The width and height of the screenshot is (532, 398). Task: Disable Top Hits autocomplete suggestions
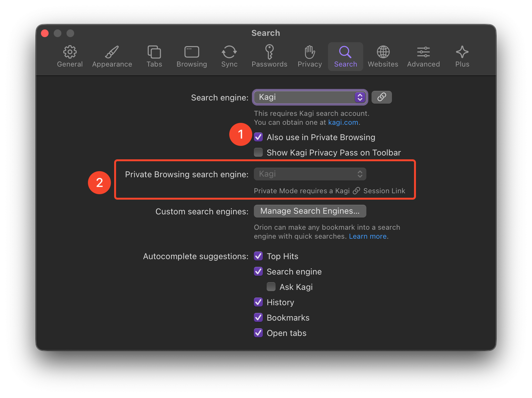(x=258, y=256)
